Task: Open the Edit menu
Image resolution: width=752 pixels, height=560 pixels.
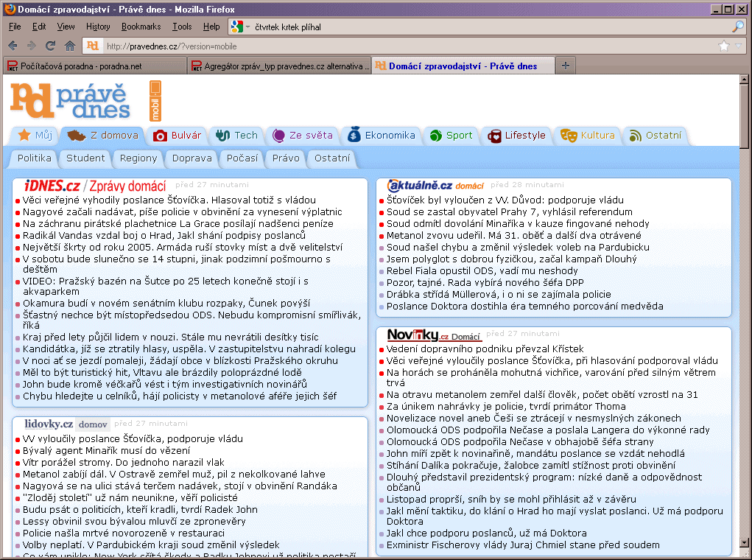Action: (39, 27)
